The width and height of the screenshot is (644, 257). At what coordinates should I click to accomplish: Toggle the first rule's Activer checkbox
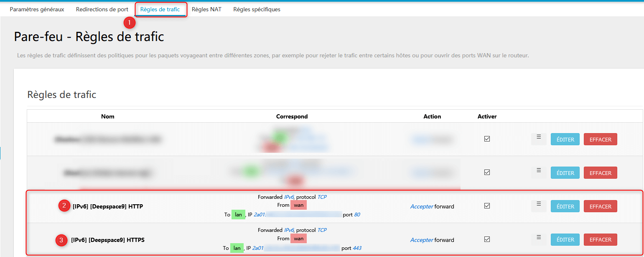[487, 139]
